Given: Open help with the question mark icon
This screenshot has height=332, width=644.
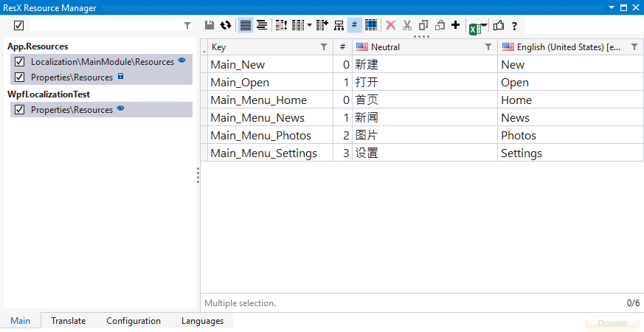Looking at the screenshot, I should (x=514, y=27).
